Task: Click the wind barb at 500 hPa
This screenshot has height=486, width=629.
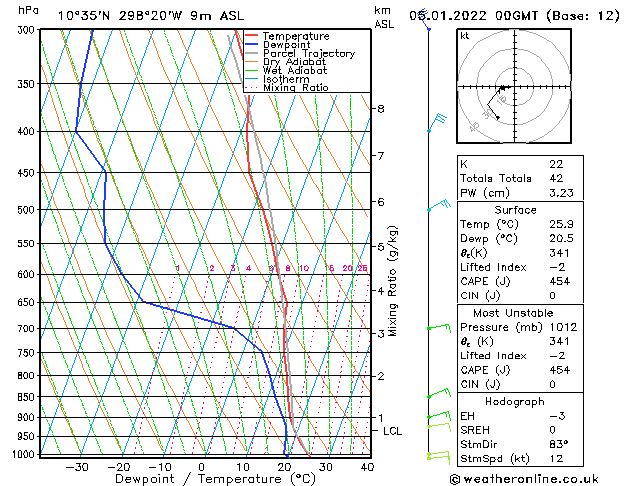Action: [x=439, y=205]
